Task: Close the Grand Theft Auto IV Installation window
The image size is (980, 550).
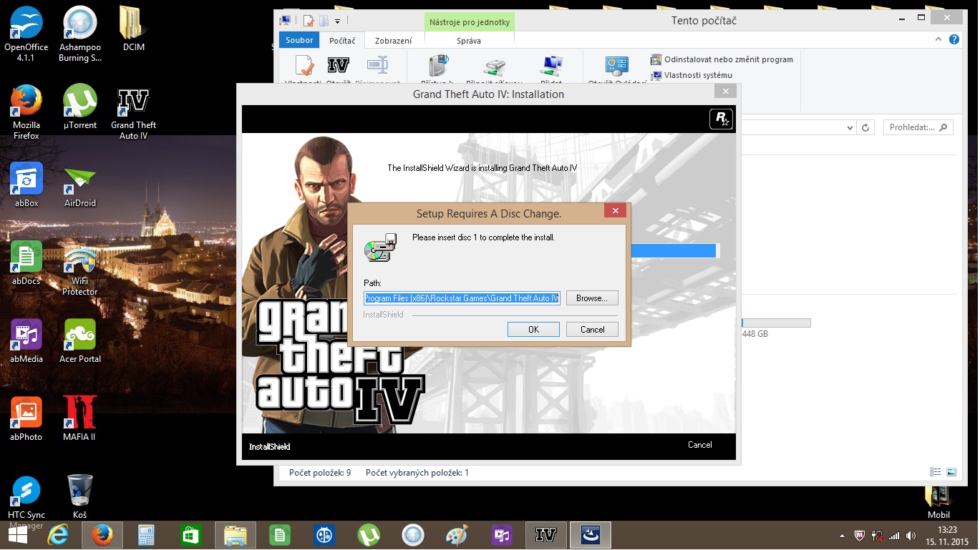Action: point(725,92)
